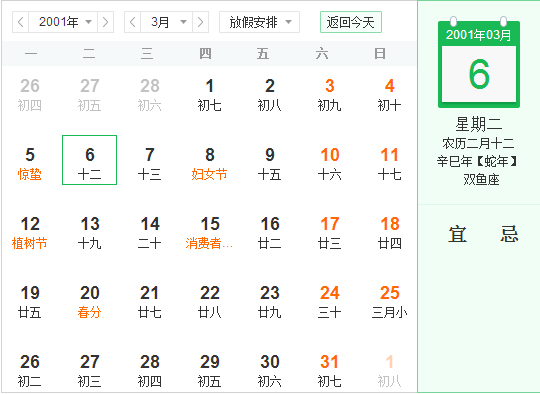Select Saturday March 3 初九
The height and width of the screenshot is (394, 540).
point(330,95)
